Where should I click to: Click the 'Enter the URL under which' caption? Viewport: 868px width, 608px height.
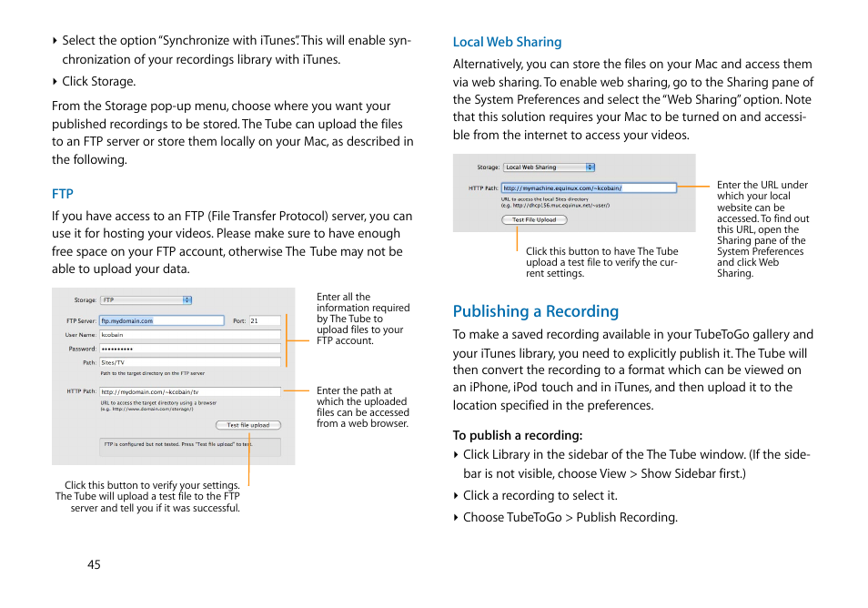(762, 228)
